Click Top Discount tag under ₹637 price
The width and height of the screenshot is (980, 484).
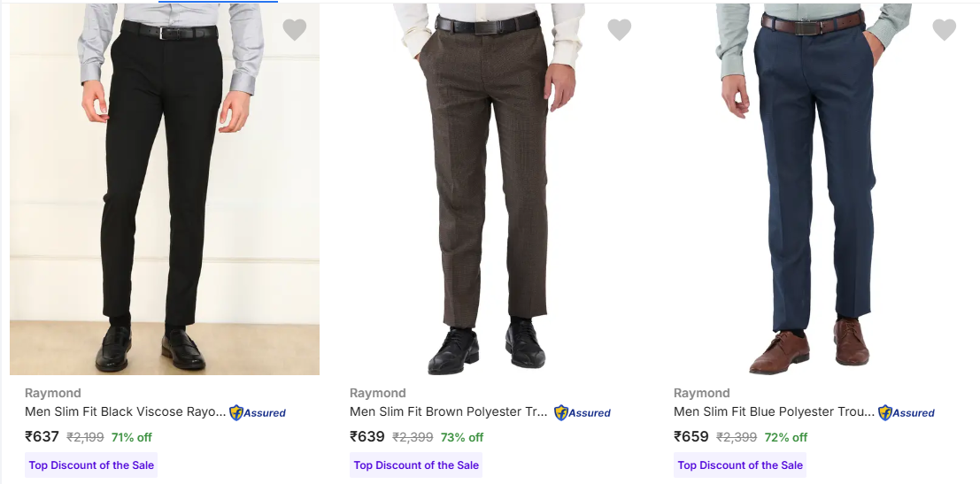pyautogui.click(x=91, y=465)
